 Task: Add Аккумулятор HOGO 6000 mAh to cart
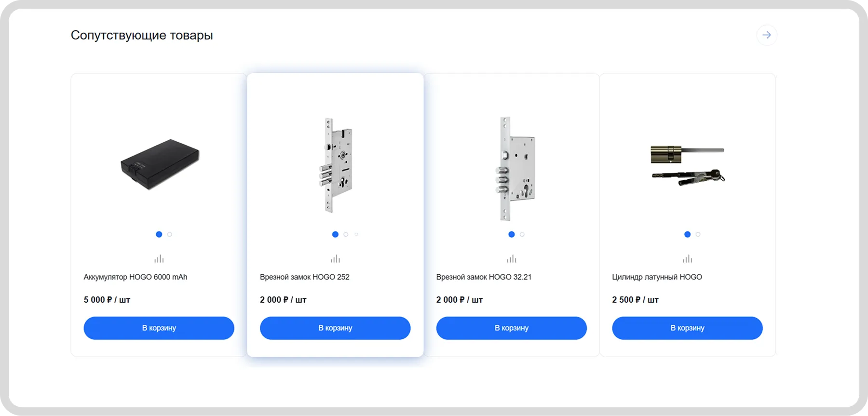pos(159,328)
